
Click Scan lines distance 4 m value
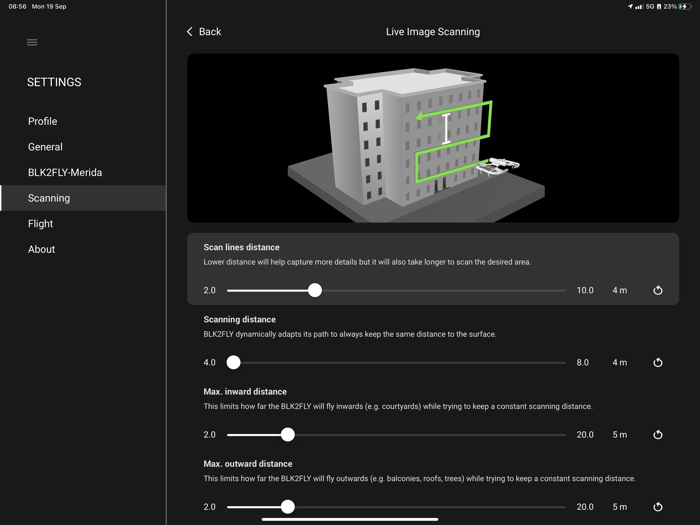(620, 290)
